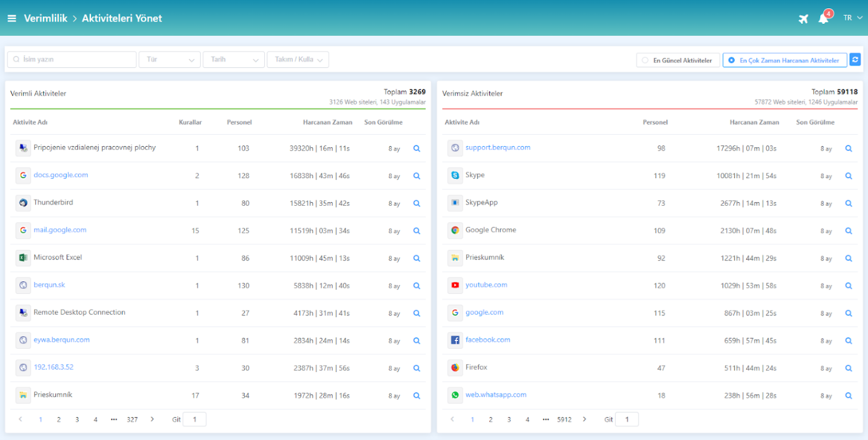Click the blue refresh icon button

point(855,60)
